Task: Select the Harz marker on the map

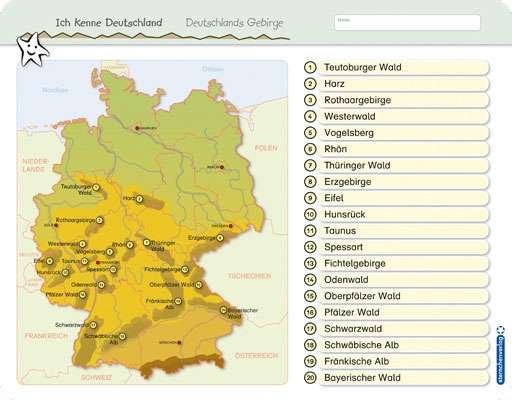Action: click(x=139, y=199)
